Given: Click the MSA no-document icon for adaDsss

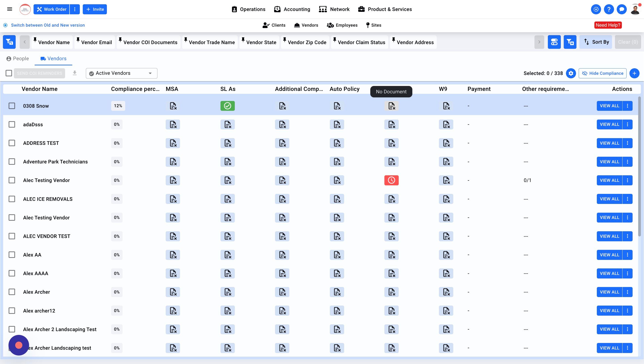Looking at the screenshot, I should (173, 124).
